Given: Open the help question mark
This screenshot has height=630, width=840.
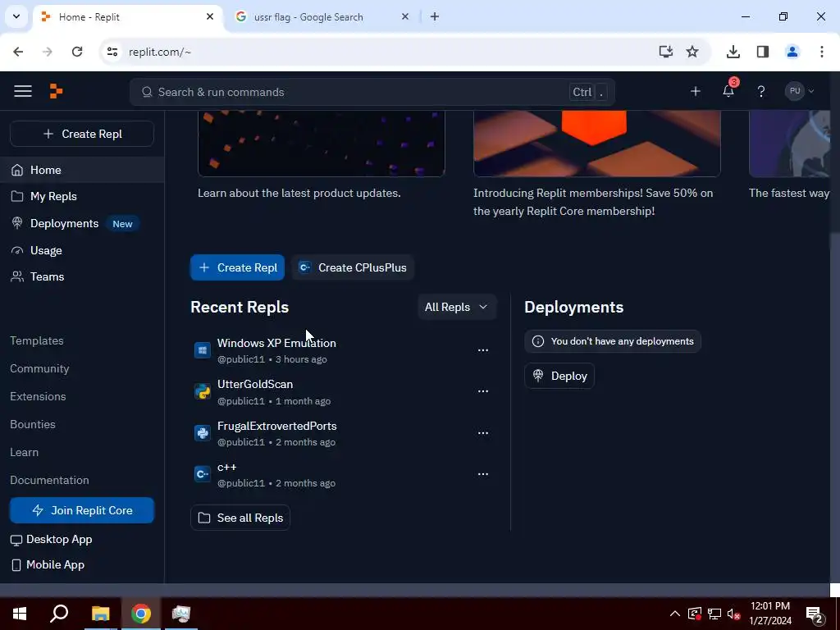Looking at the screenshot, I should click(x=761, y=92).
